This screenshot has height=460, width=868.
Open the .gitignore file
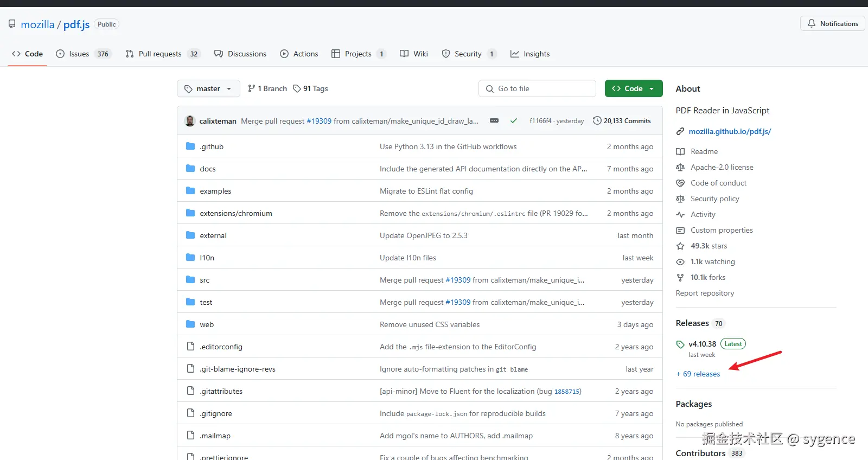point(216,414)
